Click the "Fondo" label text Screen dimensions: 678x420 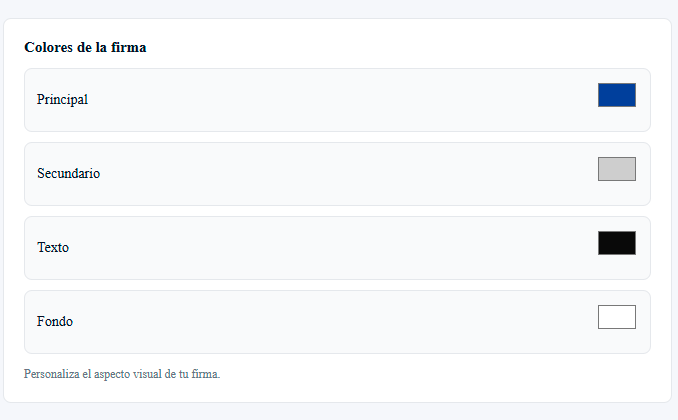[55, 321]
